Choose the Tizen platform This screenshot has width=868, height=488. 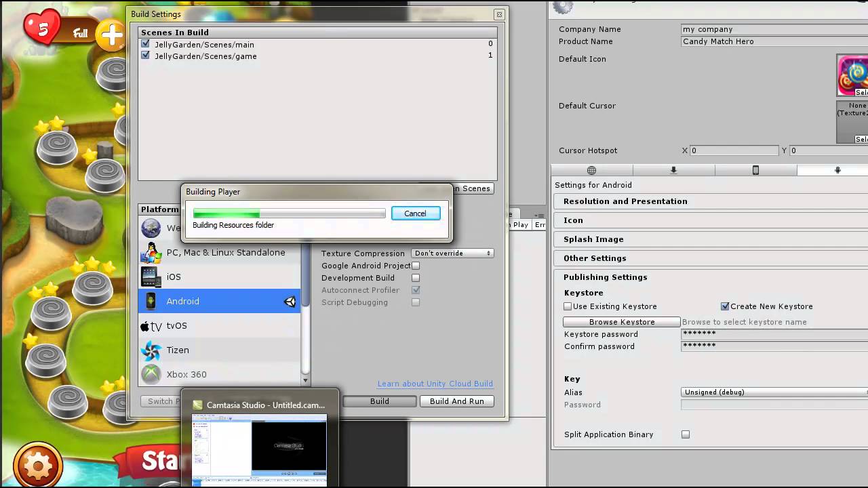219,350
